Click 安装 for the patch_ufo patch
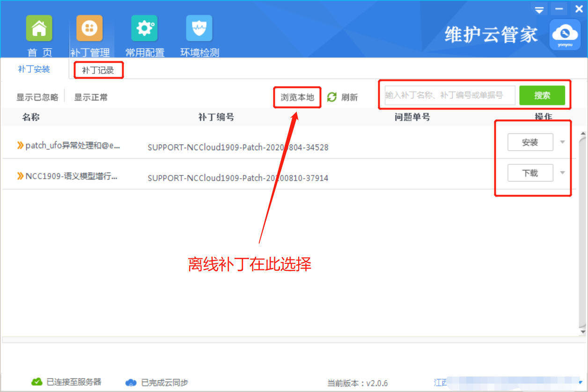This screenshot has width=588, height=392. pyautogui.click(x=530, y=143)
